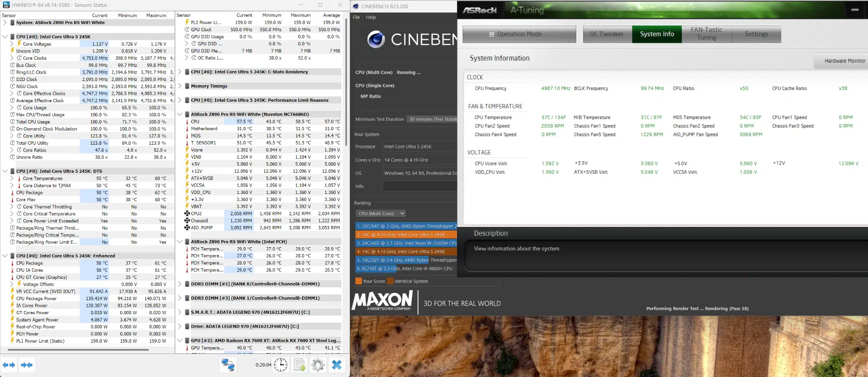Click the Info input field in Cinebench
868x377 pixels.
tap(420, 186)
